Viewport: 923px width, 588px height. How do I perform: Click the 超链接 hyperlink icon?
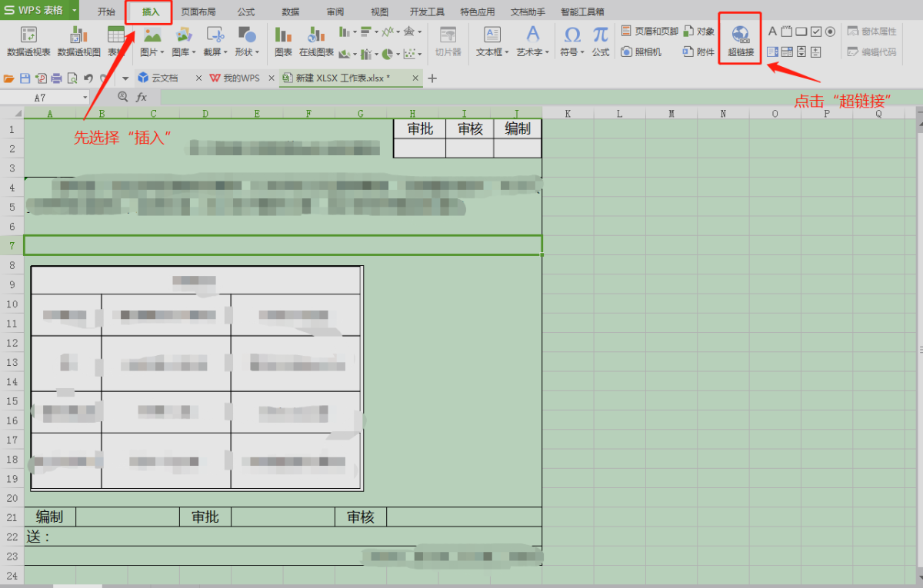point(740,40)
